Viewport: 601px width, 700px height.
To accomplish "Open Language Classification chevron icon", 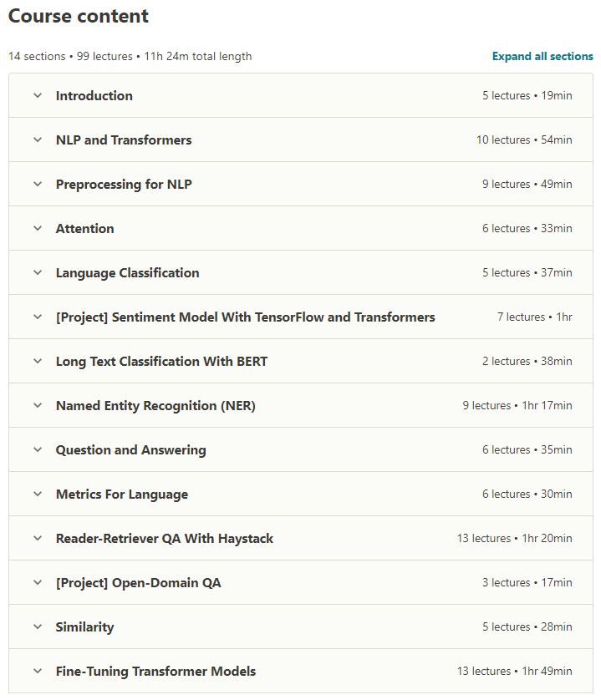I will click(x=37, y=272).
